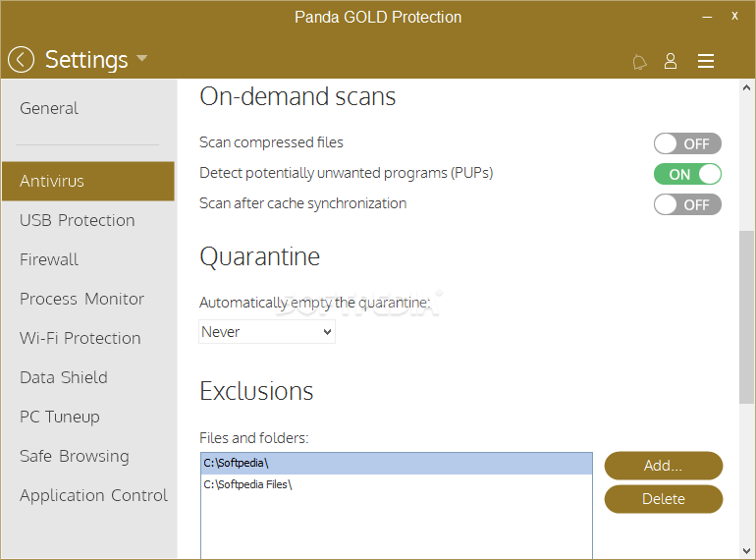This screenshot has width=756, height=560.
Task: Open Wi-Fi Protection settings
Action: (81, 338)
